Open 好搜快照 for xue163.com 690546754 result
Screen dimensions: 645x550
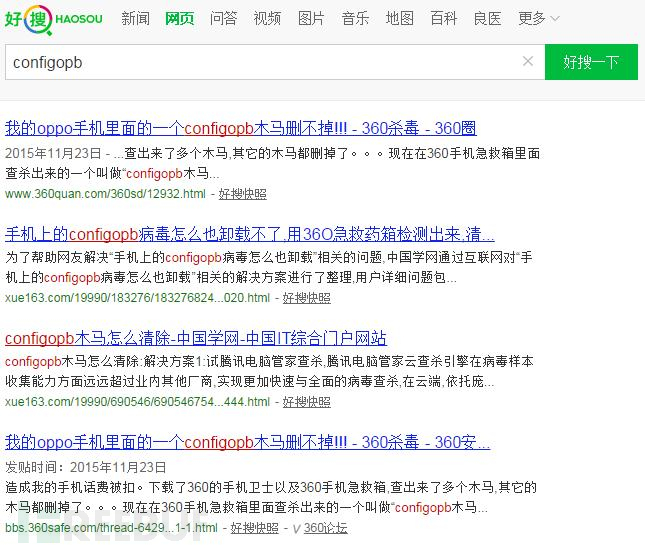306,402
